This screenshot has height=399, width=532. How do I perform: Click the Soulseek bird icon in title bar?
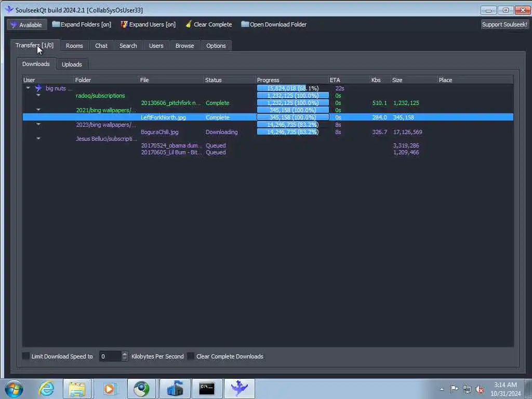point(9,9)
